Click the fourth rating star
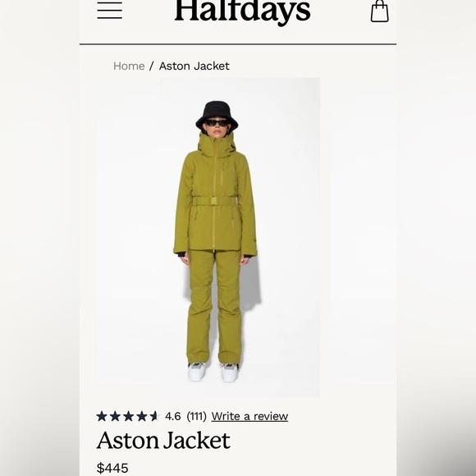The image size is (476, 476). tap(142, 416)
